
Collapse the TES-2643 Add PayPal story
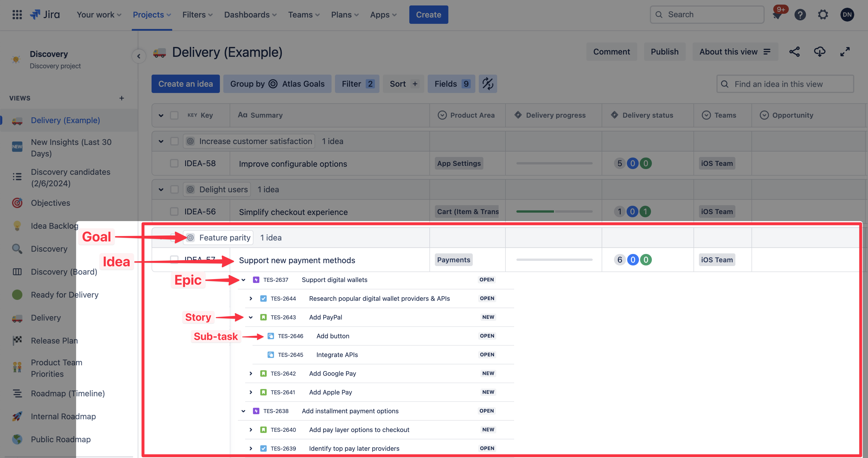pyautogui.click(x=251, y=317)
